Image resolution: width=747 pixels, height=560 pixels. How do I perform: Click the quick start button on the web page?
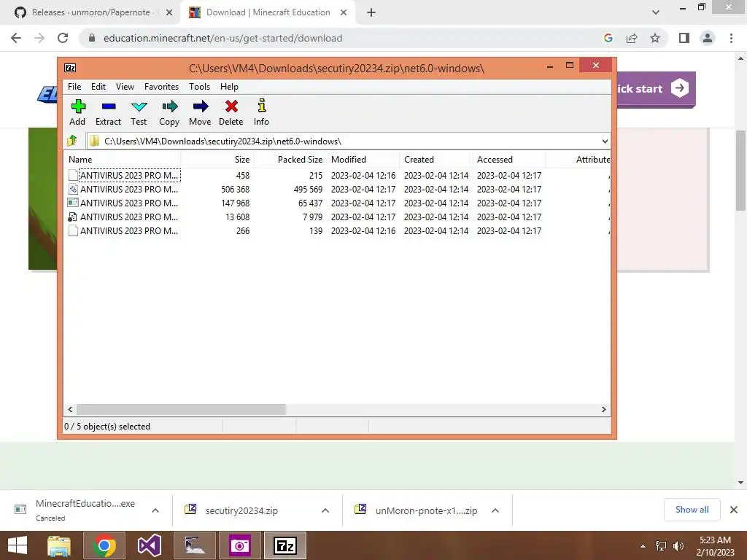coord(656,88)
